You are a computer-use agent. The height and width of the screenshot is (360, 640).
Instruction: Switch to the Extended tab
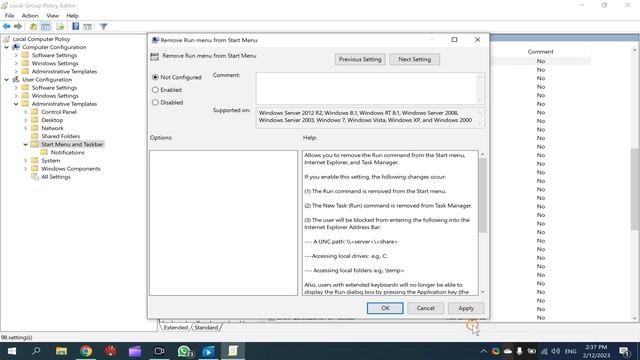[176, 327]
